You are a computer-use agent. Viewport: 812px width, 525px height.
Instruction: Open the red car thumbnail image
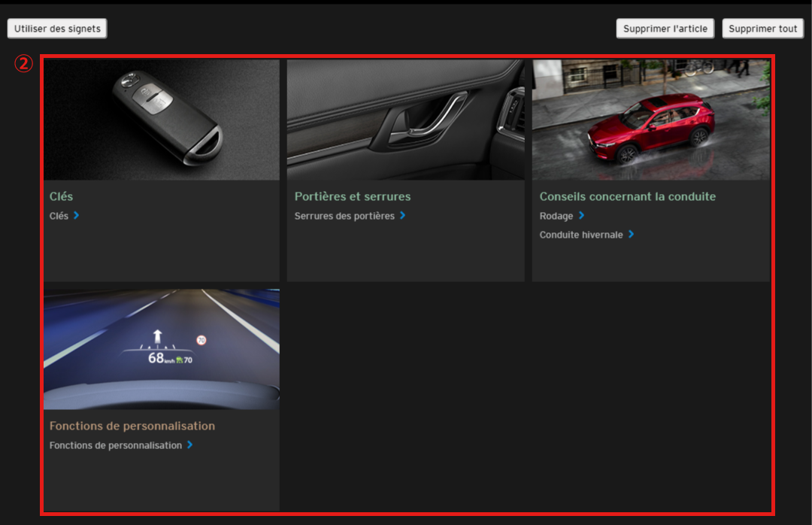pyautogui.click(x=650, y=120)
